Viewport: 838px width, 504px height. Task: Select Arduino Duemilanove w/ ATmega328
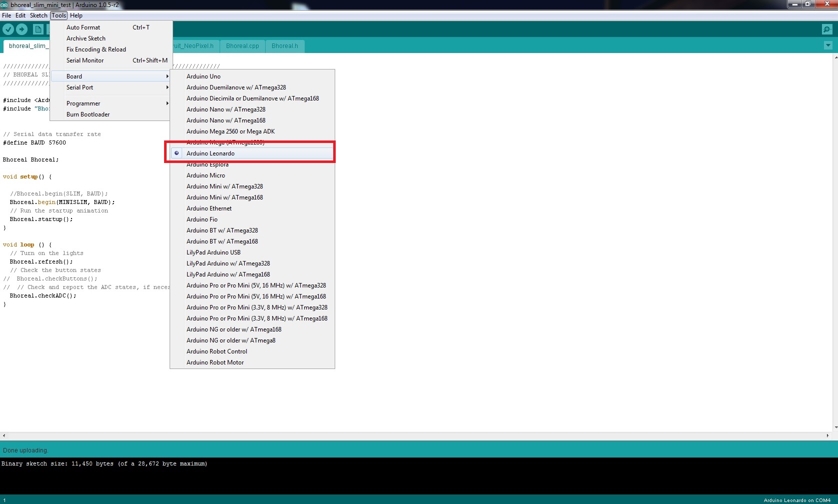253,87
